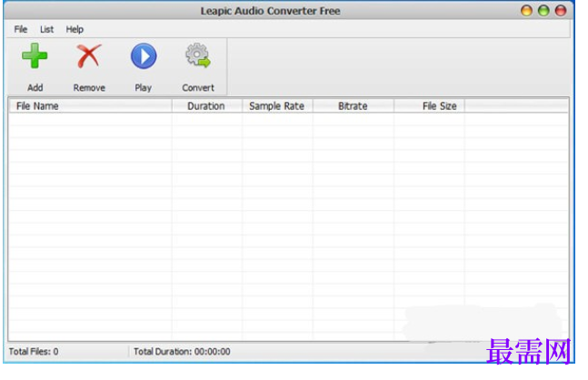
Task: Click the Total Duration: 00:00:00 status text
Action: (182, 352)
